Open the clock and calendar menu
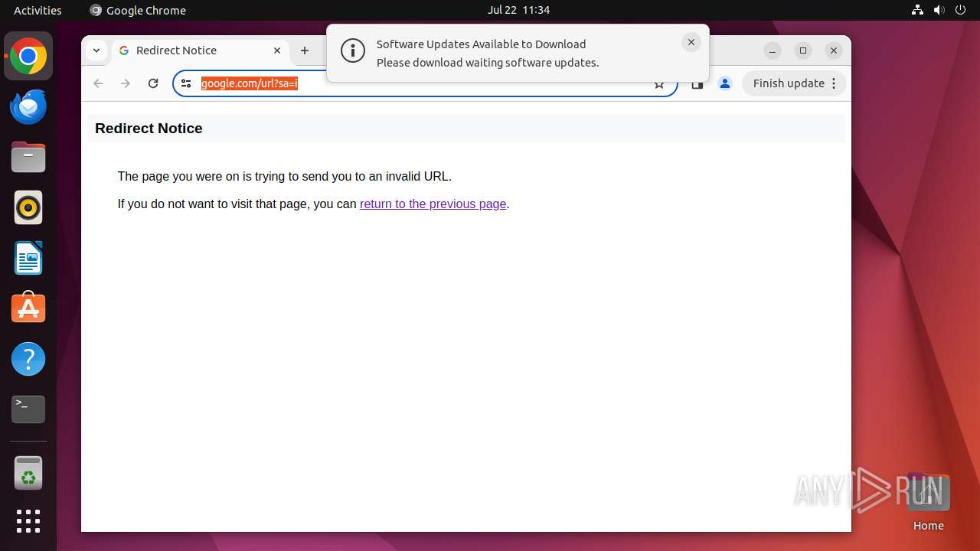 518,10
